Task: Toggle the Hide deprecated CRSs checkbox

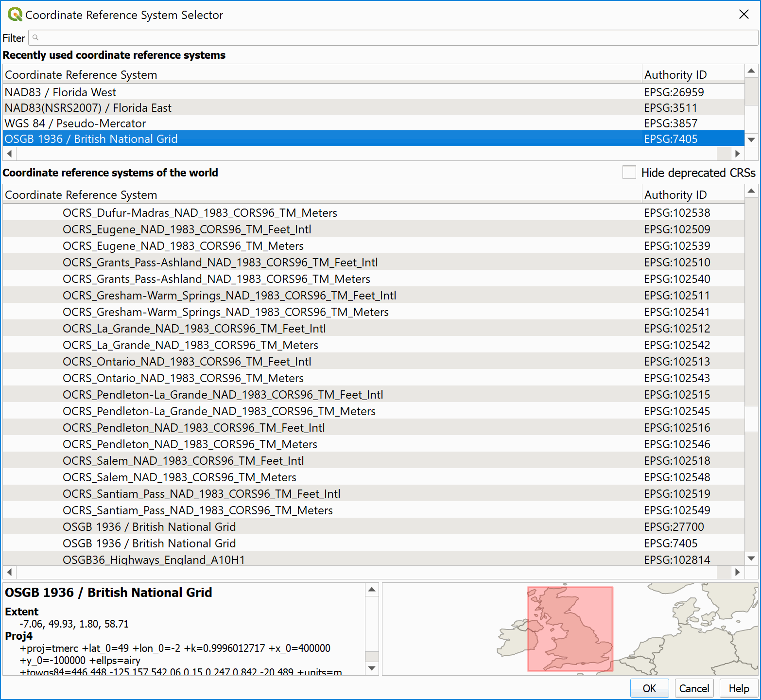Action: click(629, 173)
